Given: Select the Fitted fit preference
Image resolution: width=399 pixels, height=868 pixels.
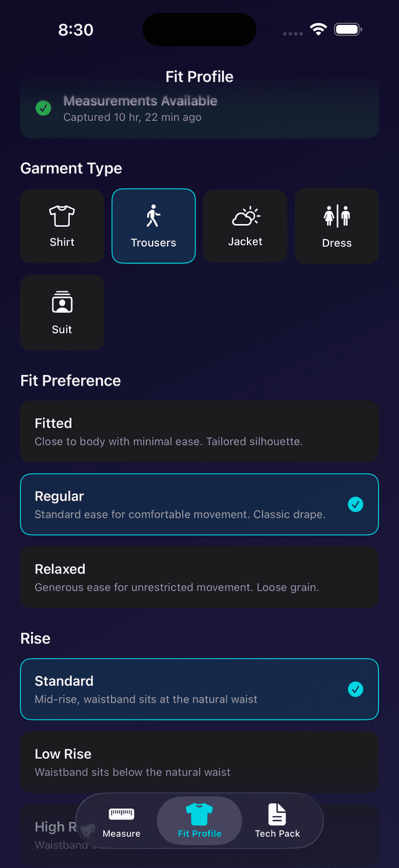Looking at the screenshot, I should point(199,431).
